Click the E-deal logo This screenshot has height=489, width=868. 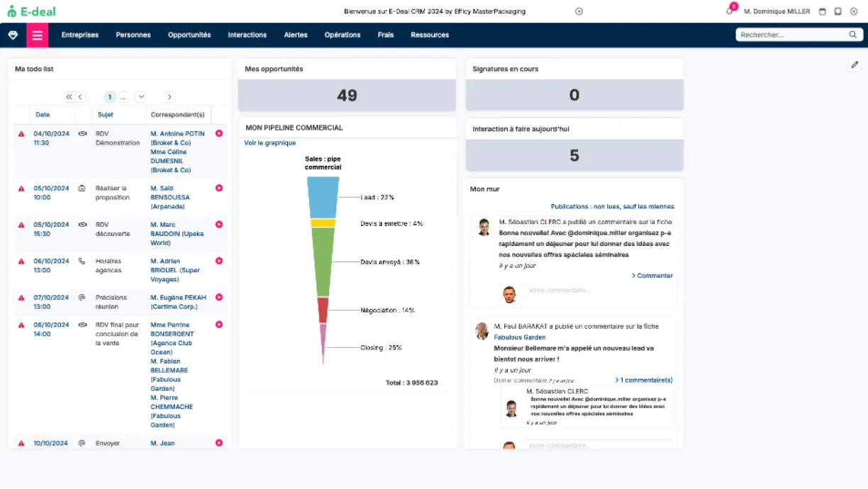click(x=31, y=11)
